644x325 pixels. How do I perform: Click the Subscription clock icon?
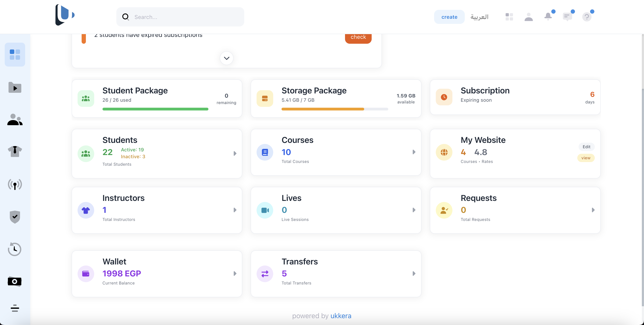tap(444, 97)
